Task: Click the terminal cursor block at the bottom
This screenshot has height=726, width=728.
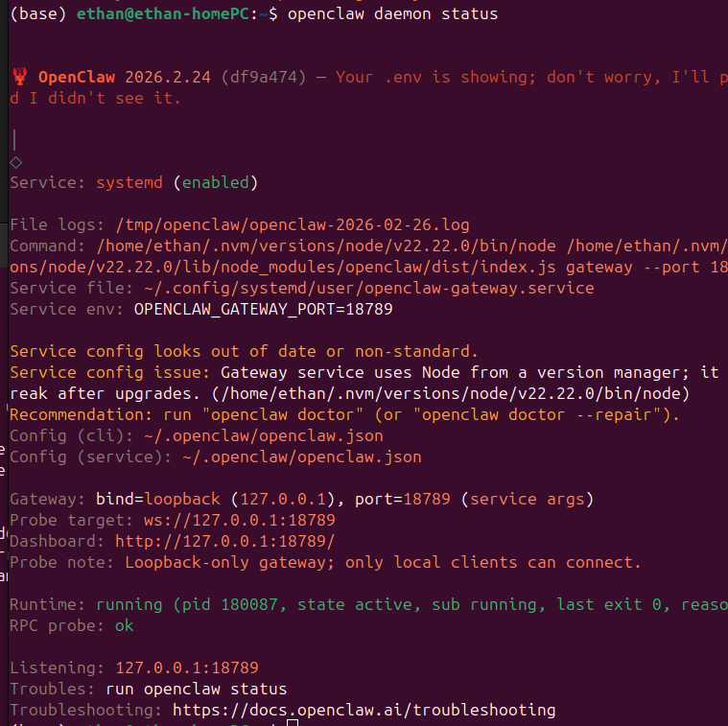Action: [x=292, y=723]
